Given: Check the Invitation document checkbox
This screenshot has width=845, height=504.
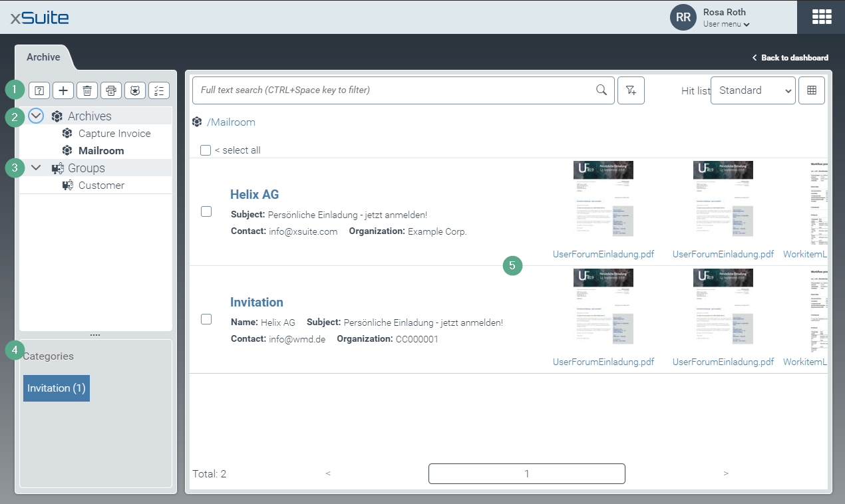Looking at the screenshot, I should [x=206, y=319].
